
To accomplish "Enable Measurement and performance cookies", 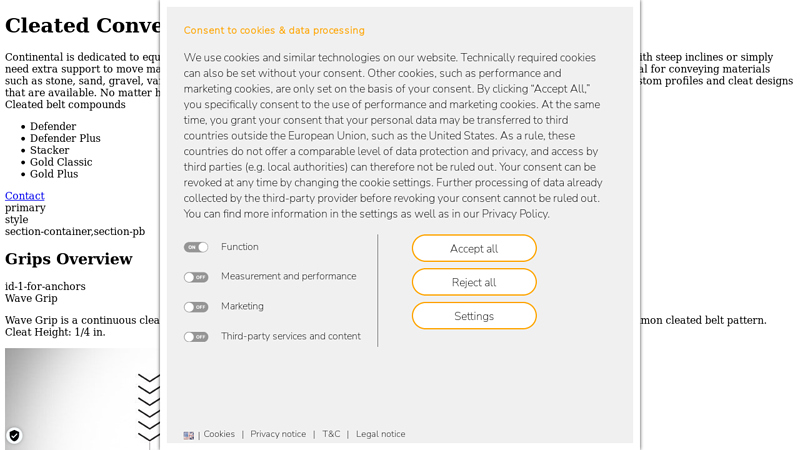I will [196, 277].
